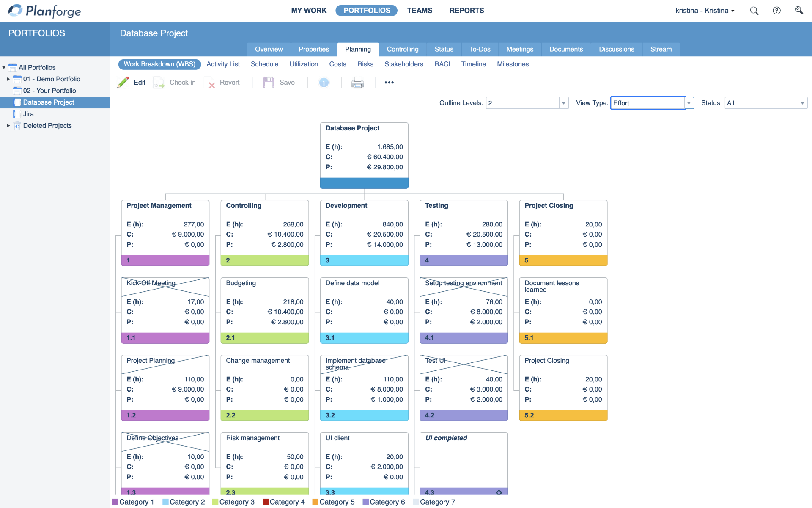Open the Outline Levels dropdown
The height and width of the screenshot is (508, 812).
point(563,103)
